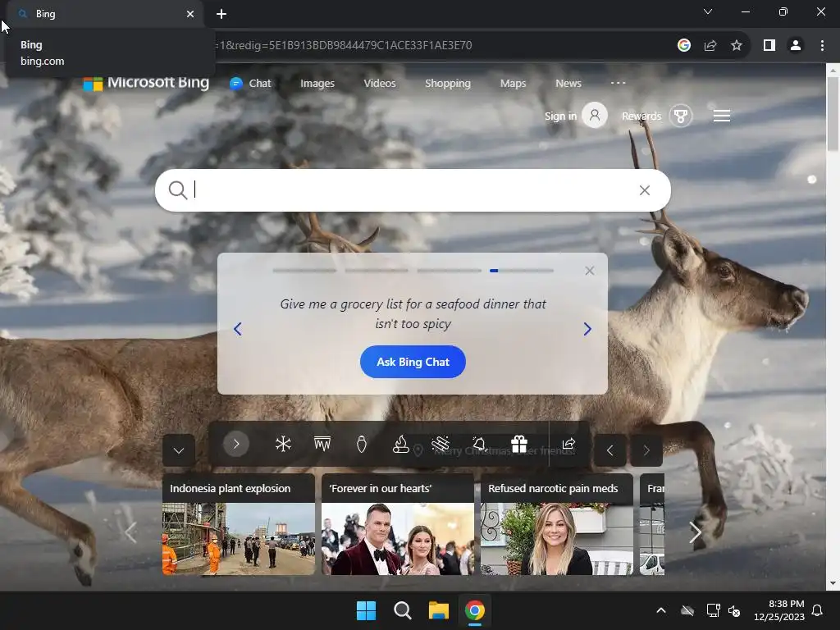Go to next homepage image
The width and height of the screenshot is (840, 630).
tap(646, 450)
